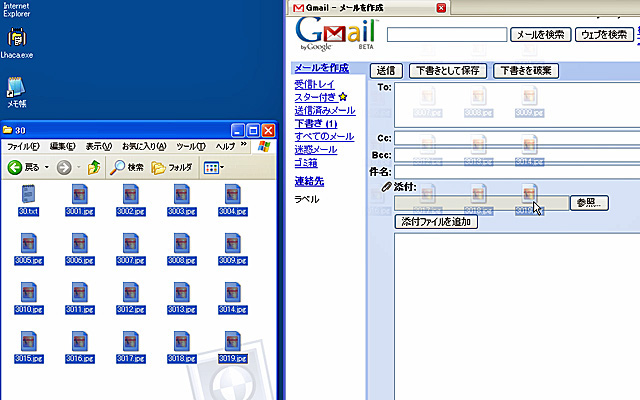Click the Cc input field

pos(517,138)
